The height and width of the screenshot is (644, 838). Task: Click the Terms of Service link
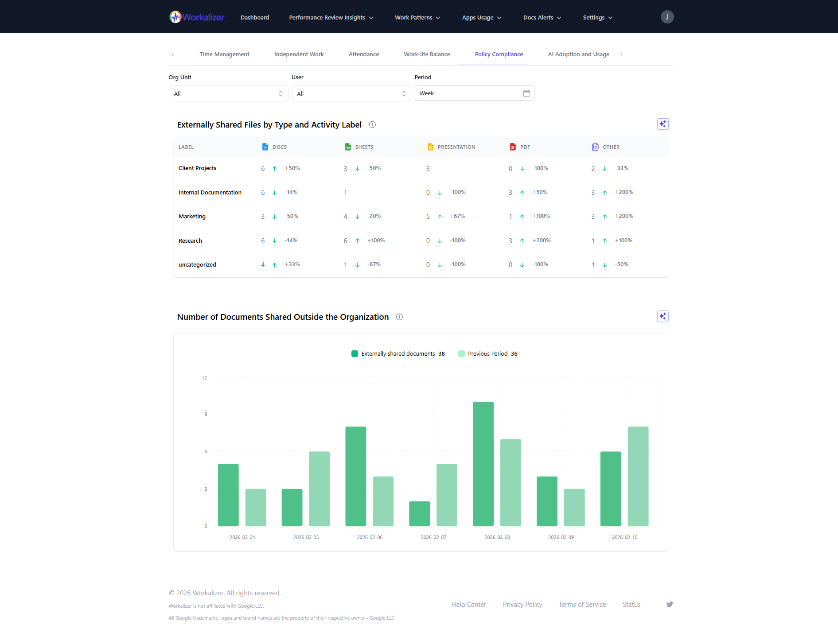(582, 604)
